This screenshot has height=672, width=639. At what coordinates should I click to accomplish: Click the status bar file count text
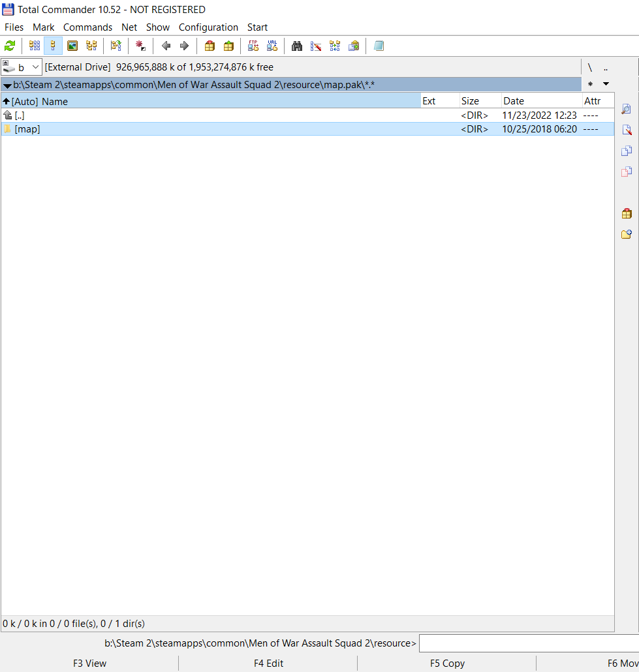click(x=74, y=624)
